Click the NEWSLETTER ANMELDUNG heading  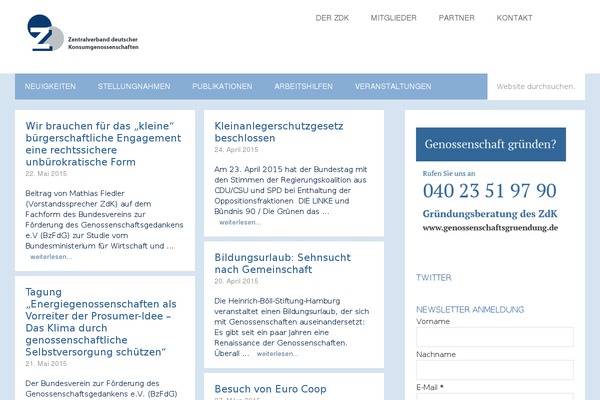pos(470,310)
